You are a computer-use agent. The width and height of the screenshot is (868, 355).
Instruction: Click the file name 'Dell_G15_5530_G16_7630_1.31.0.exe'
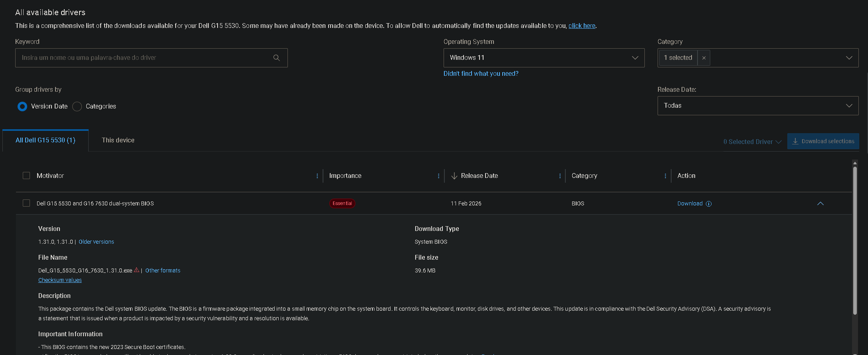pyautogui.click(x=85, y=270)
